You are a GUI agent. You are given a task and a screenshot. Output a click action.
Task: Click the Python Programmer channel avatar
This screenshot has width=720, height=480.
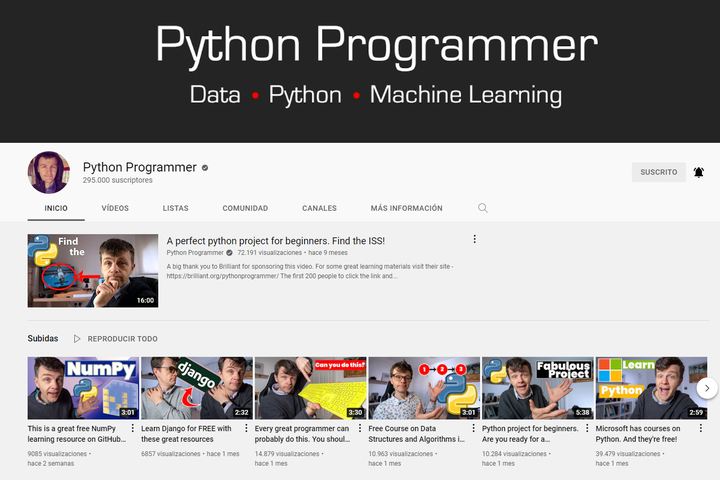coord(49,172)
